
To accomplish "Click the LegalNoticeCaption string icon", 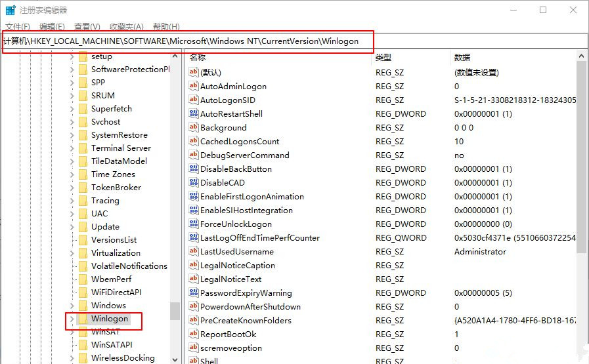I will 194,265.
